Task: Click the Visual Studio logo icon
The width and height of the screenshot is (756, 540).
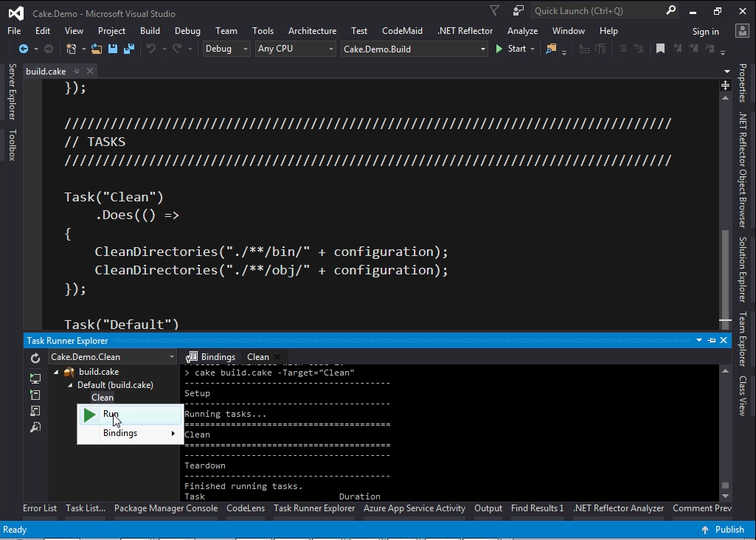Action: pyautogui.click(x=16, y=13)
